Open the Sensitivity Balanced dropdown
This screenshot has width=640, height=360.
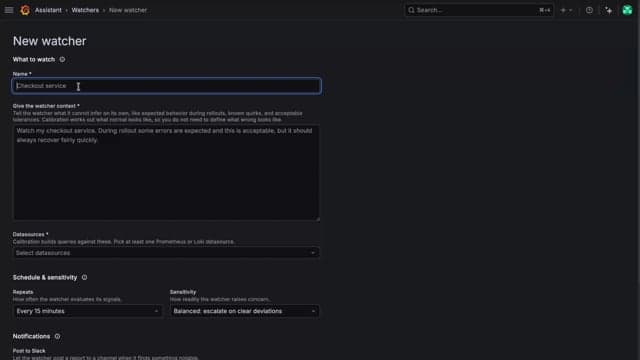[244, 311]
